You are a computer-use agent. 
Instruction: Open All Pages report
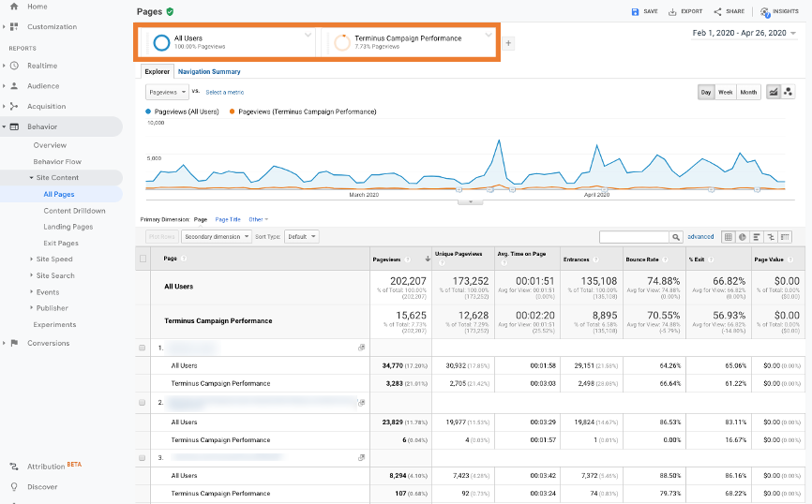tap(59, 194)
